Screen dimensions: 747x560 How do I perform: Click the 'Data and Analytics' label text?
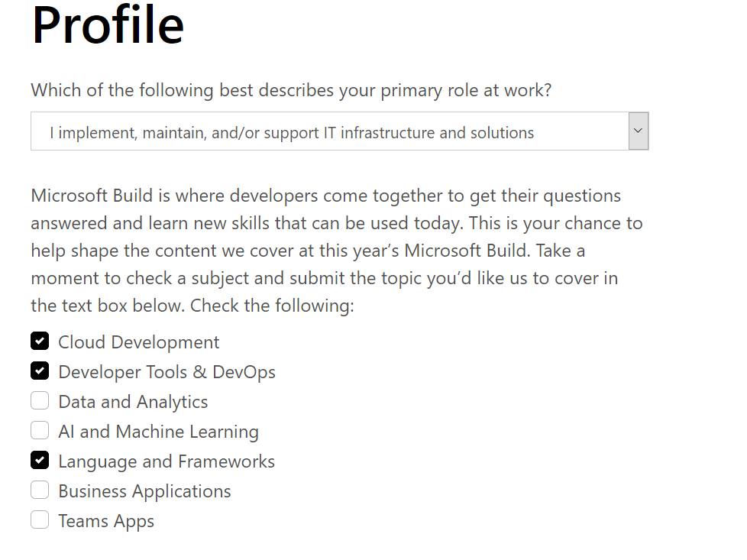(133, 402)
